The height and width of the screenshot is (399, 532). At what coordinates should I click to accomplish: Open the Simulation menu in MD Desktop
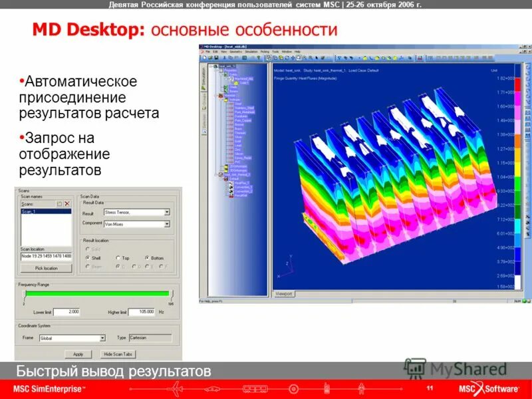coord(251,52)
